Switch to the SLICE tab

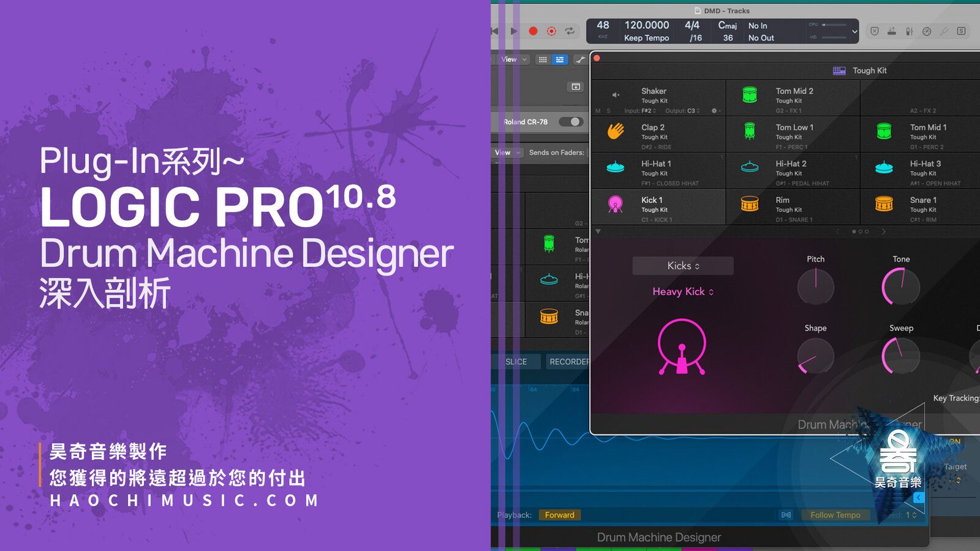click(x=516, y=362)
